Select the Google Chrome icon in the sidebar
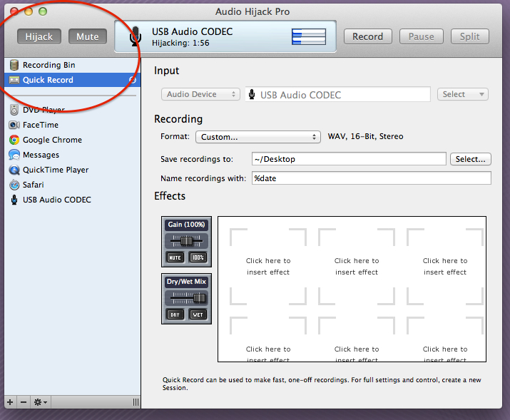 14,140
